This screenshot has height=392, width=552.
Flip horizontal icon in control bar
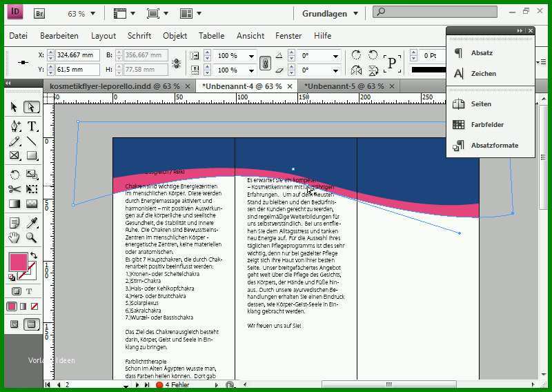click(x=356, y=70)
